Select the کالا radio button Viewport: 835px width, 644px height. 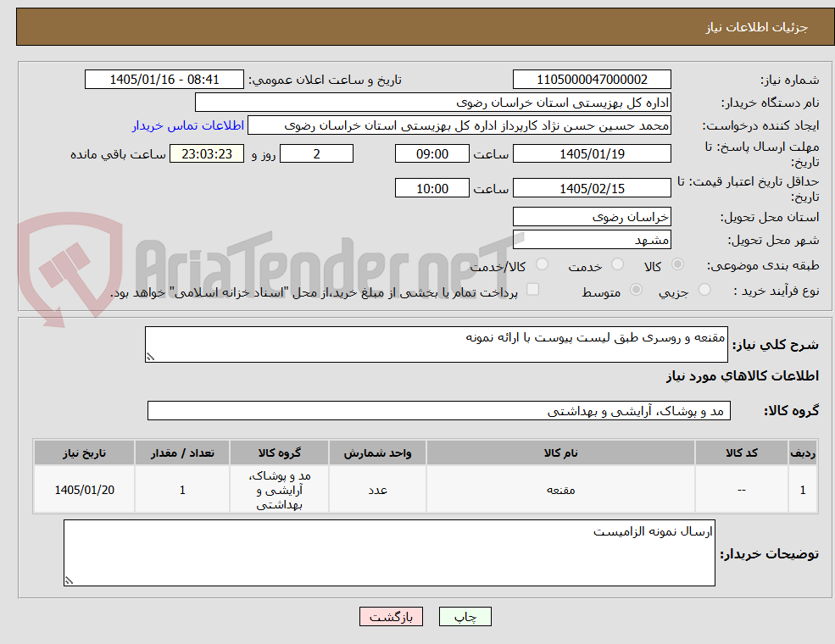(x=678, y=264)
